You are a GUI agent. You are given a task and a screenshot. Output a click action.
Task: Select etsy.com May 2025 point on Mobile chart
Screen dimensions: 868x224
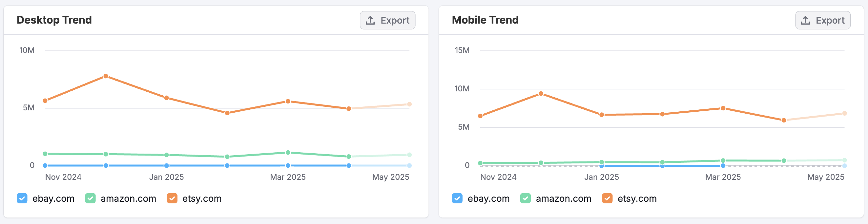coord(844,113)
